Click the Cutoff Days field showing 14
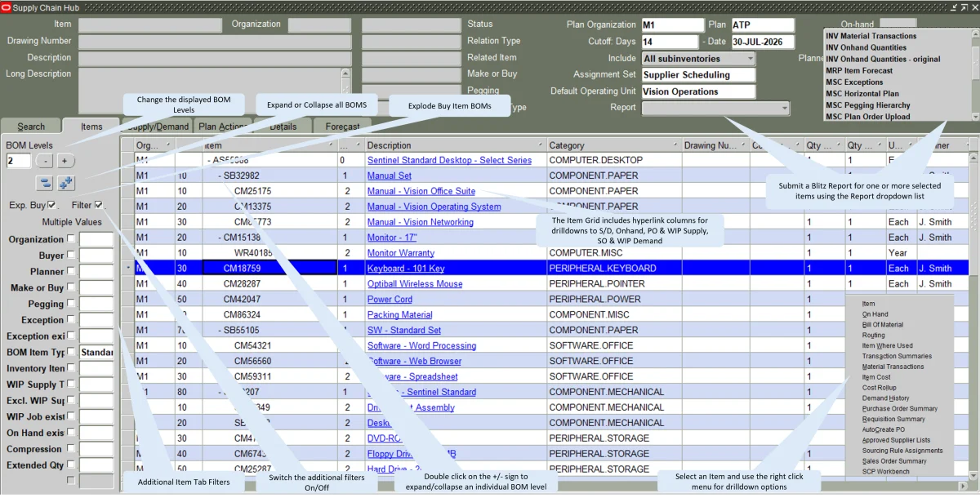Viewport: 980px width, 498px height. [x=670, y=42]
